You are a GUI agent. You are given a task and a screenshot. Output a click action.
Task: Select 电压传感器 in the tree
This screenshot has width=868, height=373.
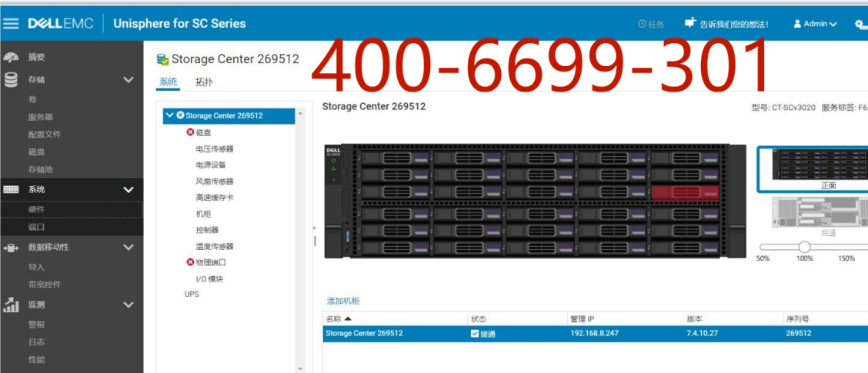click(x=215, y=149)
